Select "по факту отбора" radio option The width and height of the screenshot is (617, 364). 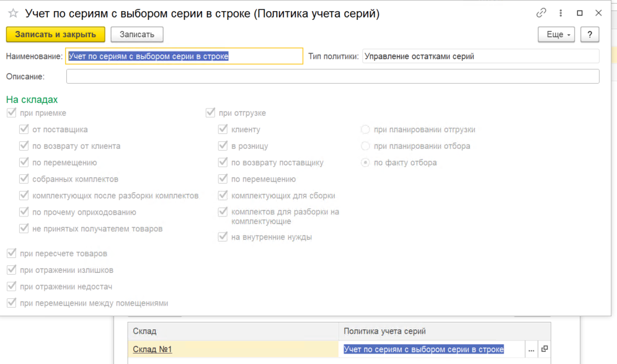point(365,162)
